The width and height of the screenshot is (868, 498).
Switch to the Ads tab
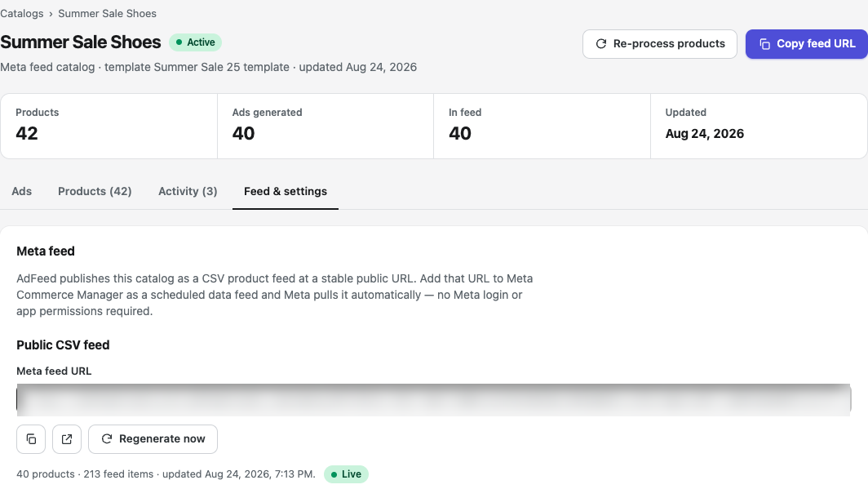point(21,191)
